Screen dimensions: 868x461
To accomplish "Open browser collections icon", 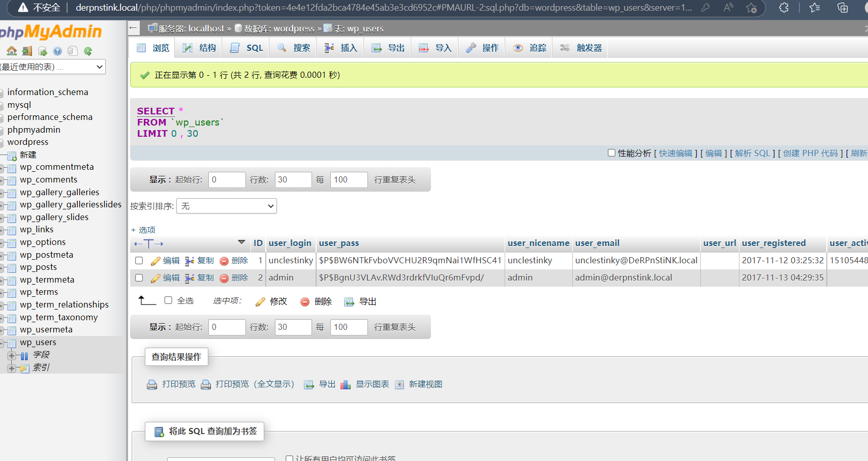I will coord(843,8).
